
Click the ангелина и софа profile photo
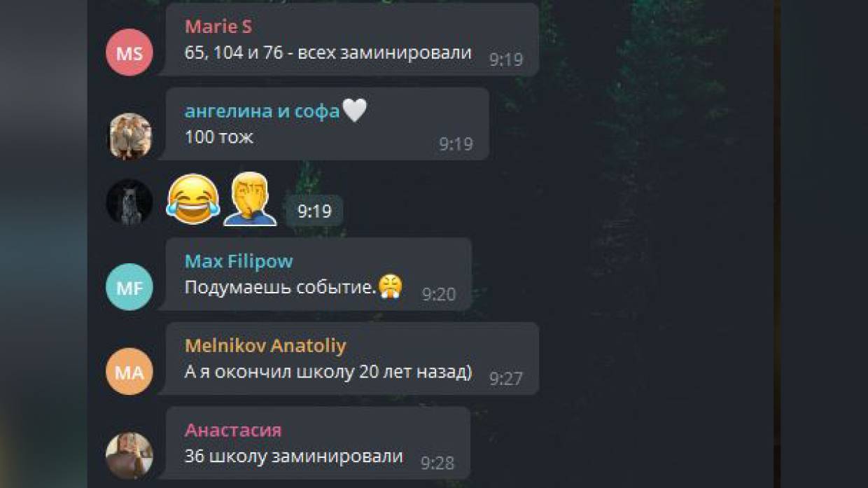point(129,137)
